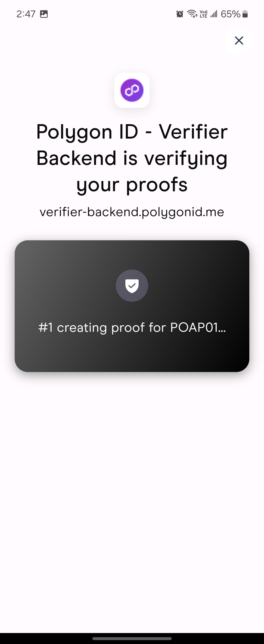Tap the "your proofs" heading line
This screenshot has height=644, width=264.
pyautogui.click(x=132, y=185)
